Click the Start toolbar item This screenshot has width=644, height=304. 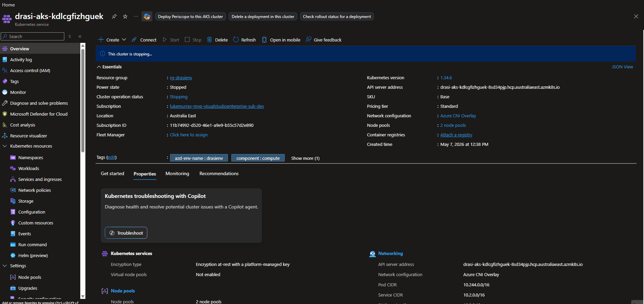[x=171, y=40]
